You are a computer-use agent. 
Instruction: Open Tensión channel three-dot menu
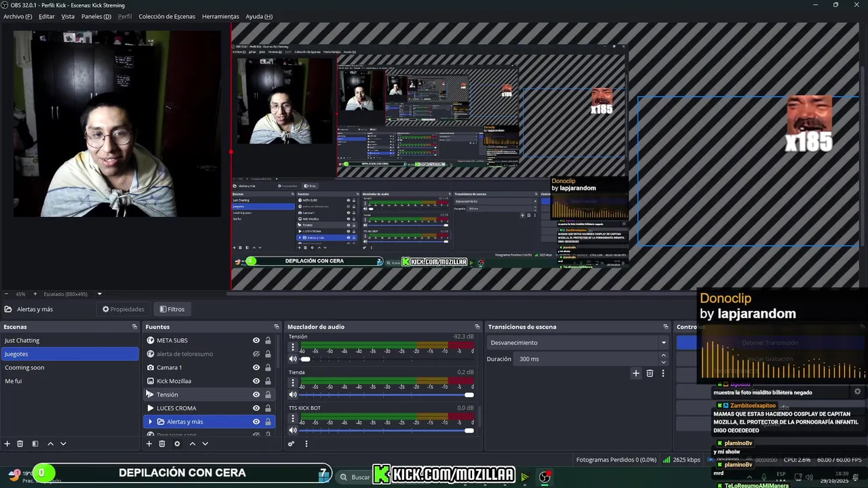[x=293, y=347]
